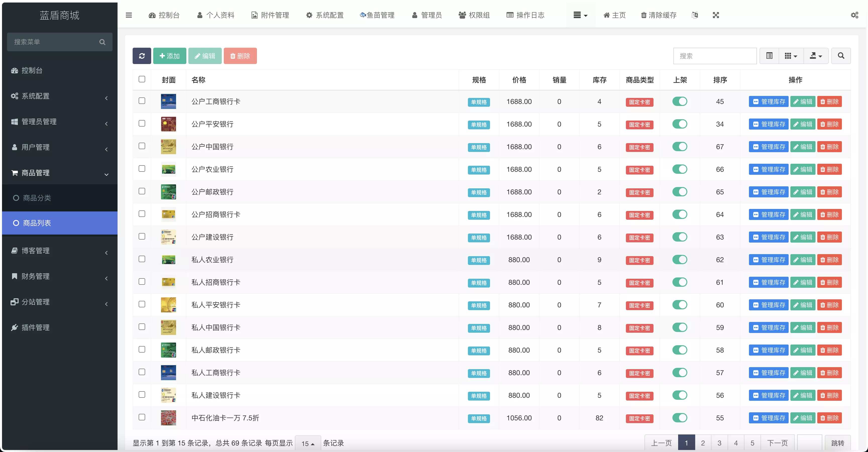Screen dimensions: 868x452
Task: Toggle the sidebar with the hamburger icon
Action: pos(128,15)
